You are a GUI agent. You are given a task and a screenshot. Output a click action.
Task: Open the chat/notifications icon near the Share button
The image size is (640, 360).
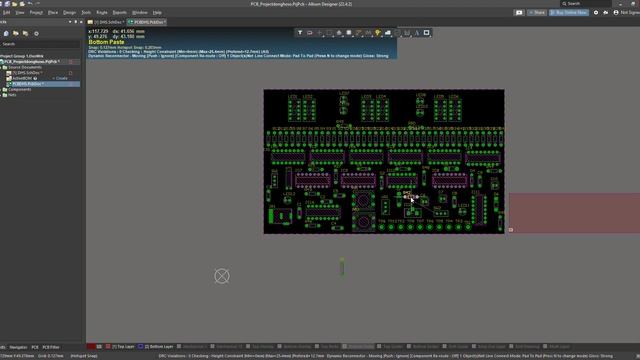[519, 13]
